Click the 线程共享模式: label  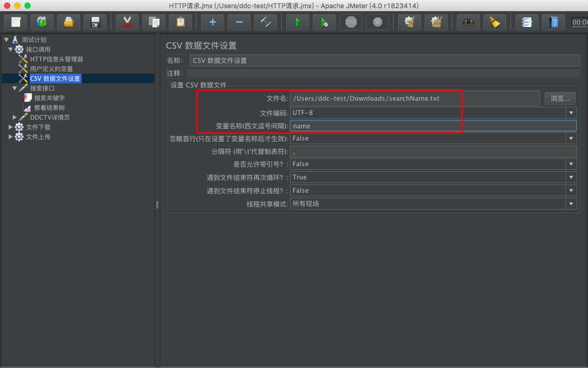267,204
